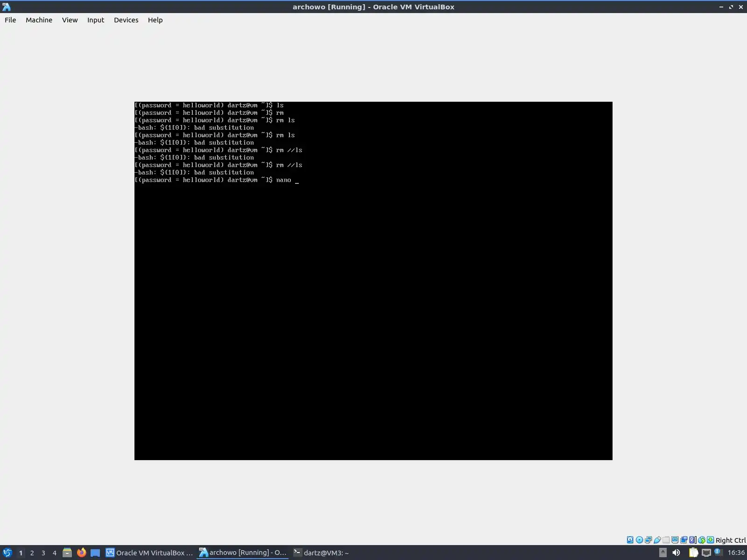Image resolution: width=747 pixels, height=560 pixels.
Task: Click the Right Ctrl host key label
Action: click(x=731, y=540)
